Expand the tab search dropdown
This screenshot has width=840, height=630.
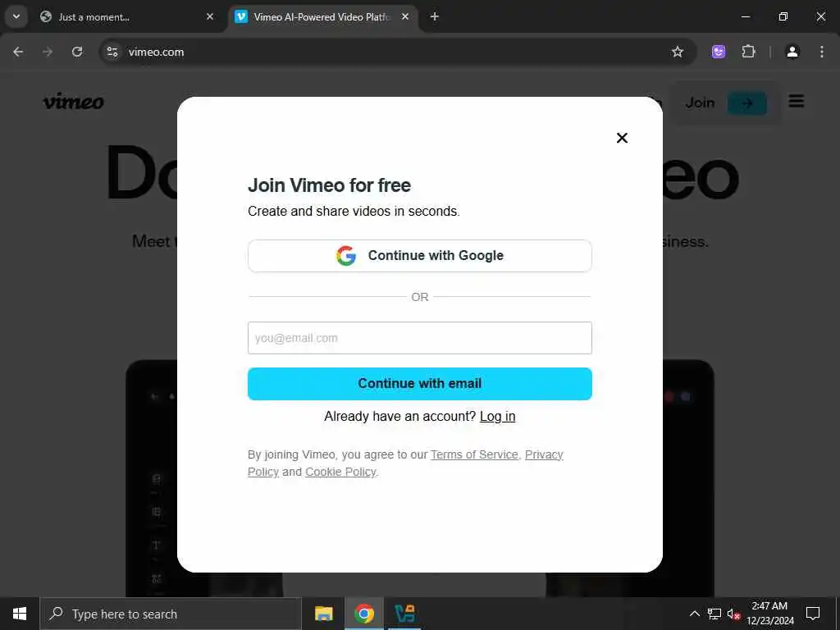(x=16, y=16)
